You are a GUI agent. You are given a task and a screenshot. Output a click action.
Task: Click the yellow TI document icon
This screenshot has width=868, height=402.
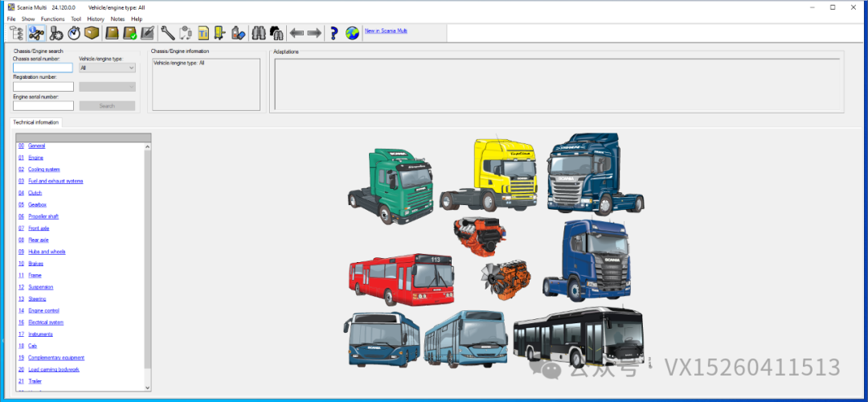(x=204, y=33)
